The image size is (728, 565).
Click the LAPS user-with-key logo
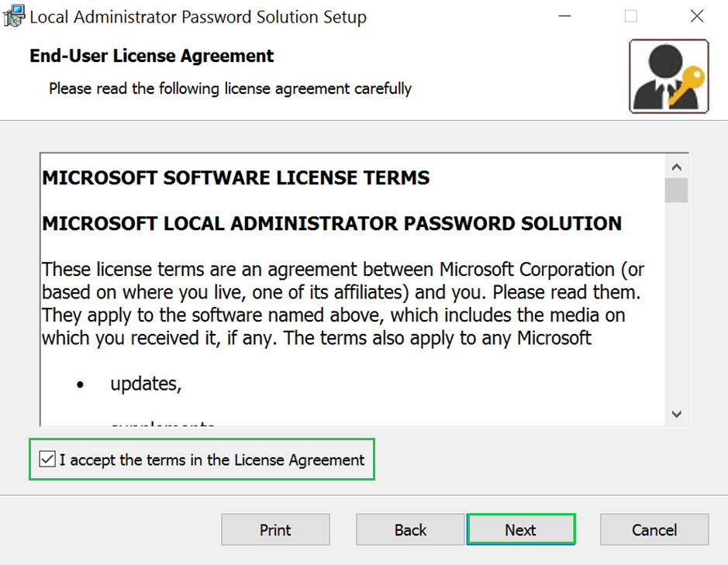668,77
